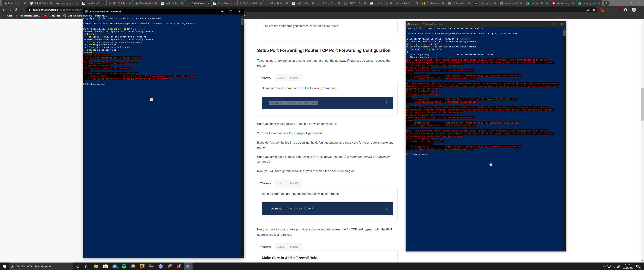This screenshot has height=270, width=644.
Task: Open a new Chrome tab
Action: [x=606, y=3]
